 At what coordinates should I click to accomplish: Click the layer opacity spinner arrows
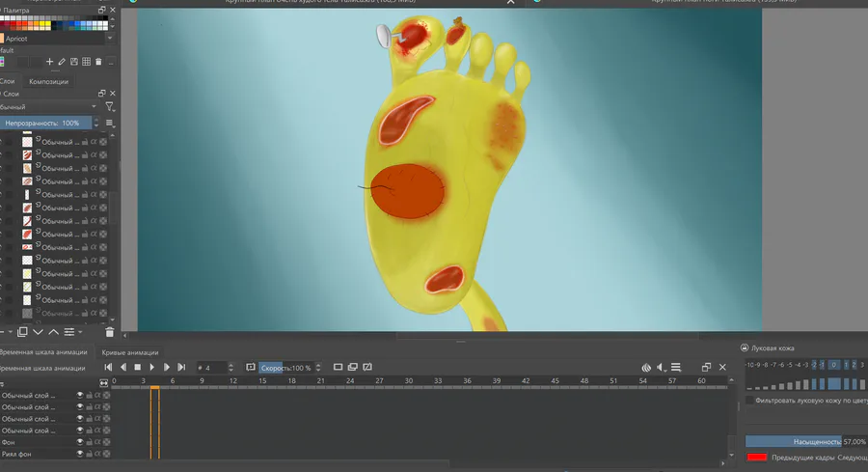[96, 123]
